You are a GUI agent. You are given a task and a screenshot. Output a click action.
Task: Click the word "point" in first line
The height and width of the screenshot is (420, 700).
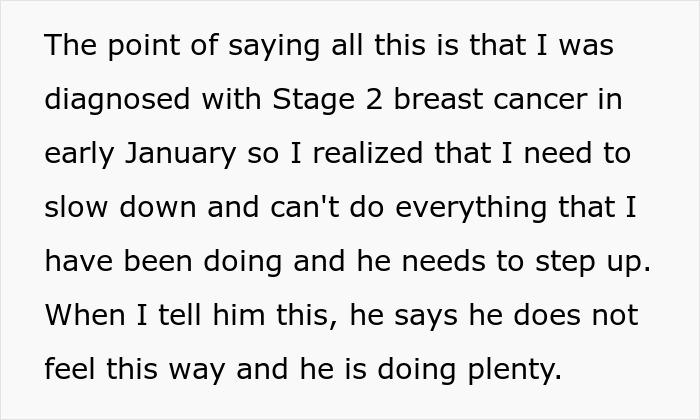pos(144,46)
